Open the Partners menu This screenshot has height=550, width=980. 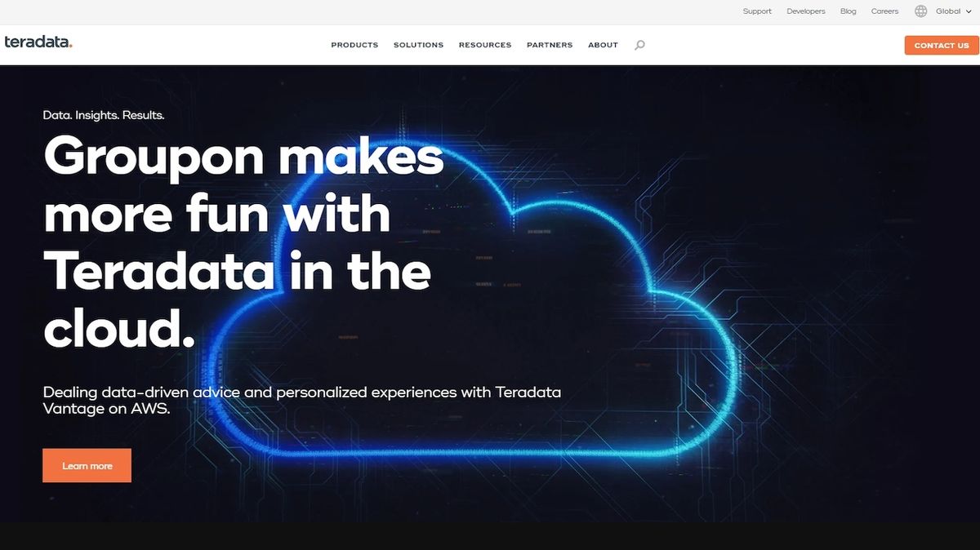tap(550, 45)
